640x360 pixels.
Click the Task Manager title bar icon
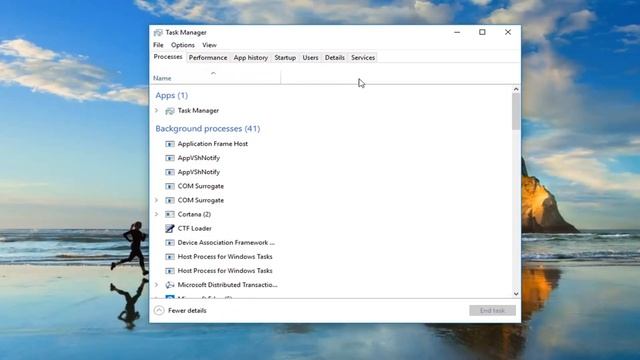point(158,32)
